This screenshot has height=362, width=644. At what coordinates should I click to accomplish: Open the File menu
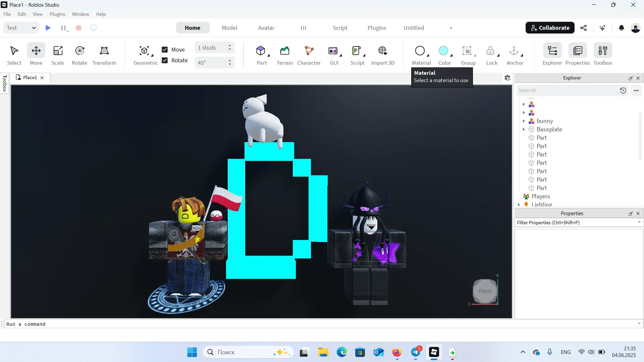pos(7,14)
